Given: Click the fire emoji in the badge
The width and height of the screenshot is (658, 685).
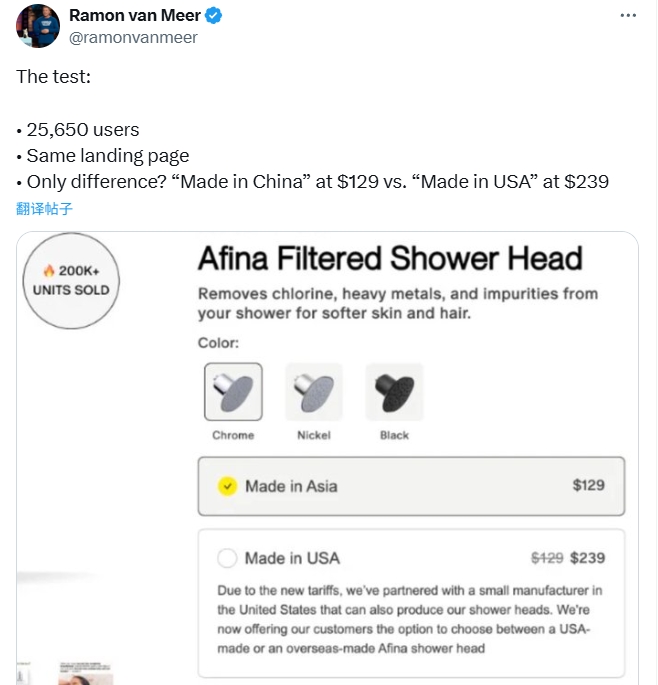Looking at the screenshot, I should click(x=48, y=271).
